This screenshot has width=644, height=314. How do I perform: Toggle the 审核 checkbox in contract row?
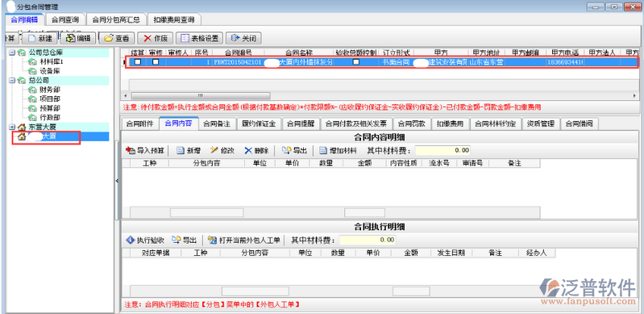[156, 61]
